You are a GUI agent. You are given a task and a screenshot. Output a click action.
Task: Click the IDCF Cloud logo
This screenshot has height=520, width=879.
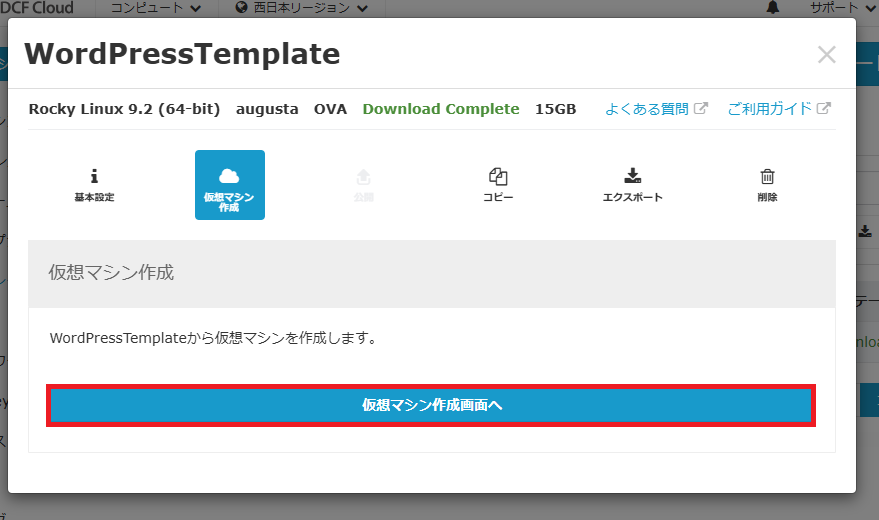(x=44, y=8)
